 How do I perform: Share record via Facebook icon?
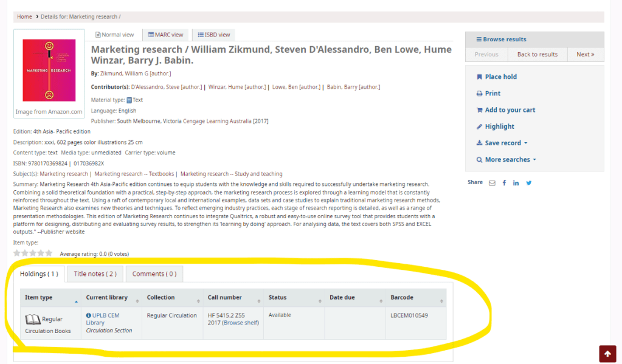pos(504,183)
